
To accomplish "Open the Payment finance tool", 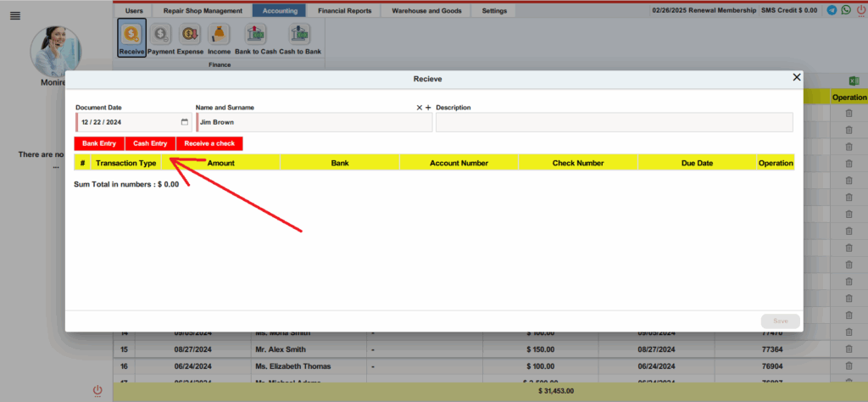I will point(161,37).
